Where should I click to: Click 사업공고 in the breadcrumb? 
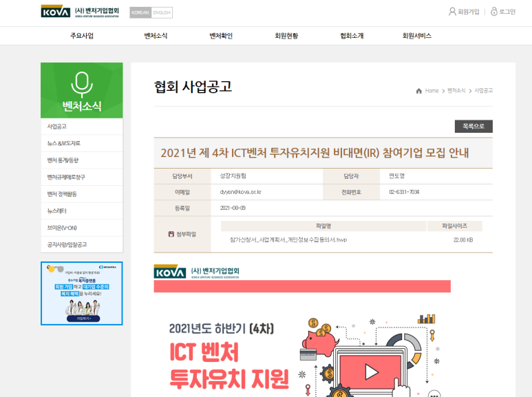484,91
